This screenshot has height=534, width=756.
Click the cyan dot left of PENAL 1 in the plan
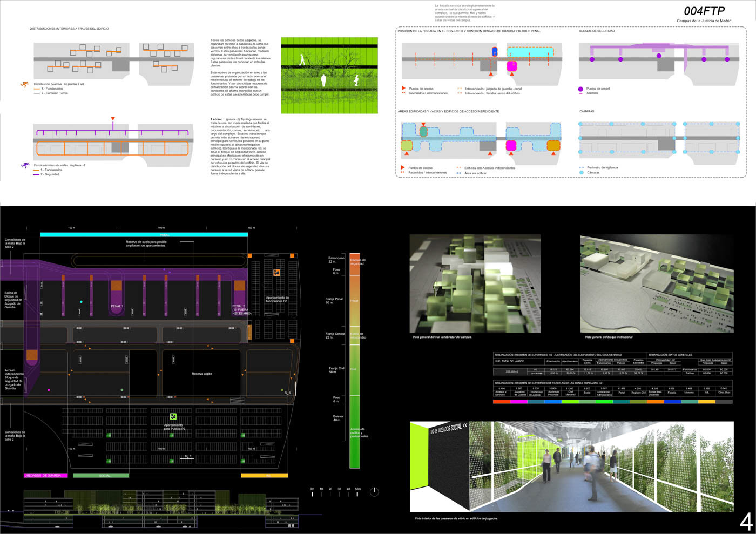click(x=81, y=302)
